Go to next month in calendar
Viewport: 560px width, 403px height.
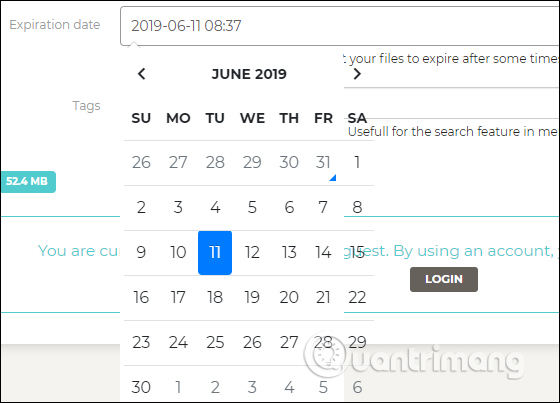tap(357, 74)
